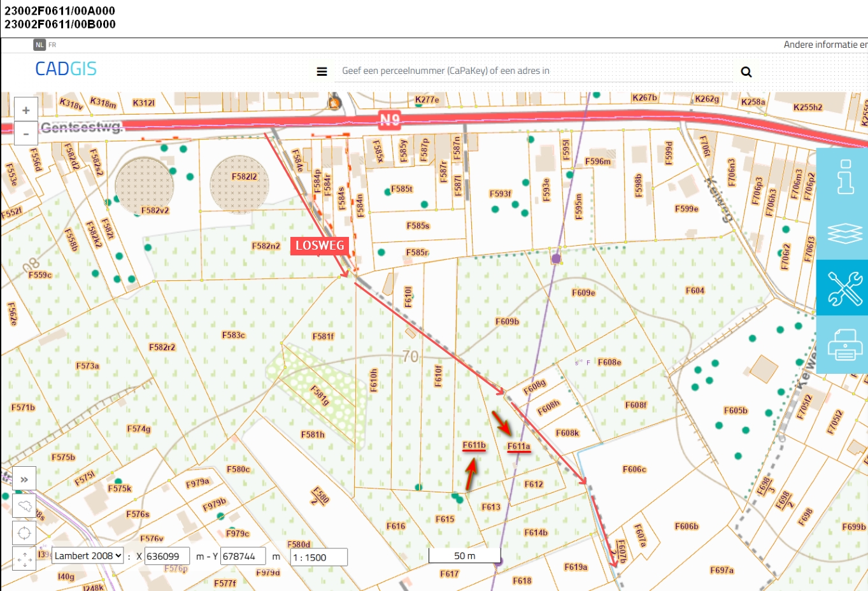Open the Lambert 2008 coordinate system dropdown
Image resolution: width=868 pixels, height=591 pixels.
tap(87, 556)
